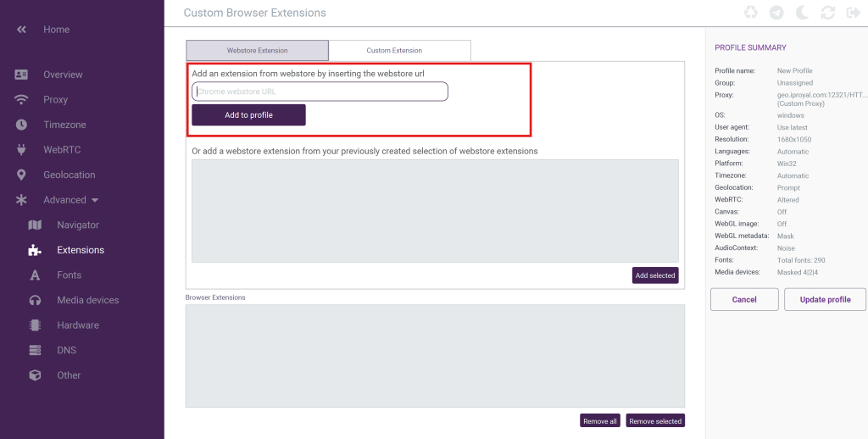Click the Update profile button
Screen dimensions: 868x439
click(x=825, y=300)
